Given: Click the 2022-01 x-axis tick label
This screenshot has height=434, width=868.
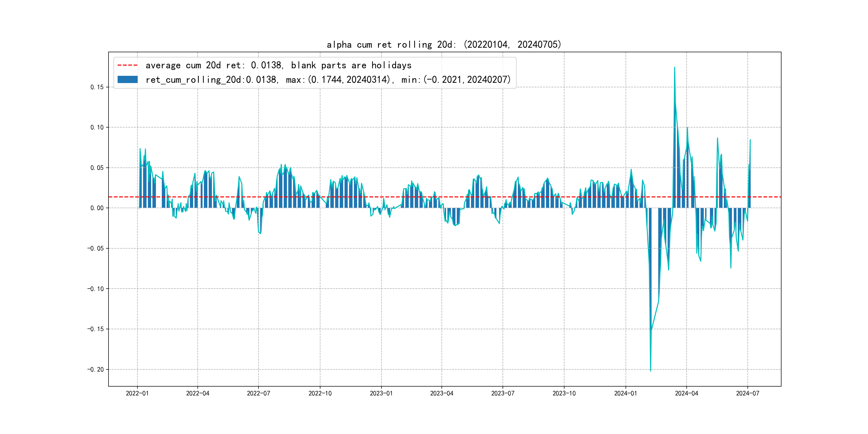Looking at the screenshot, I should pyautogui.click(x=137, y=393).
